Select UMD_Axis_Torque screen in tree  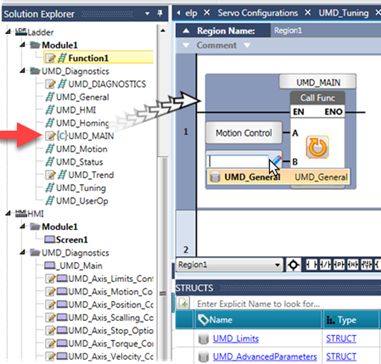[x=110, y=344]
